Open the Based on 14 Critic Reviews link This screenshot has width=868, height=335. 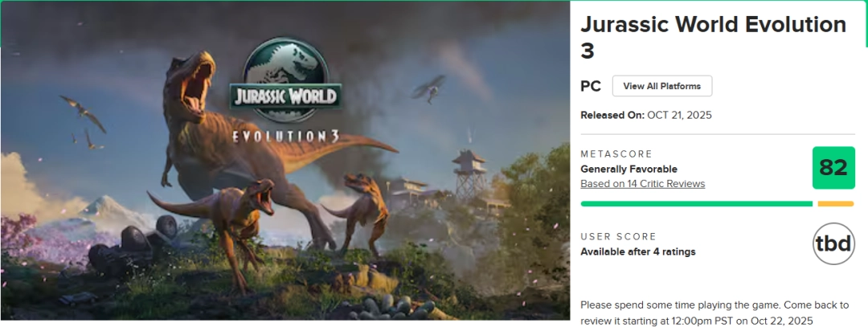point(642,184)
